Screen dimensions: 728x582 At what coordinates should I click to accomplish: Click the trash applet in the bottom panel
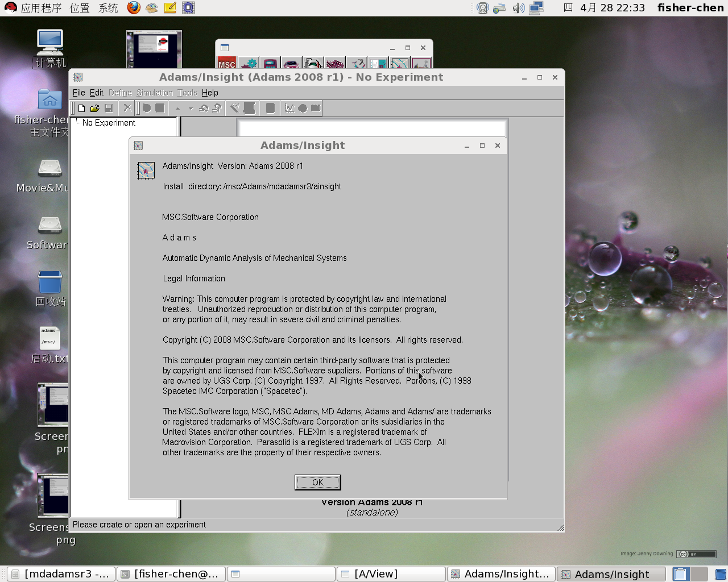tap(721, 574)
